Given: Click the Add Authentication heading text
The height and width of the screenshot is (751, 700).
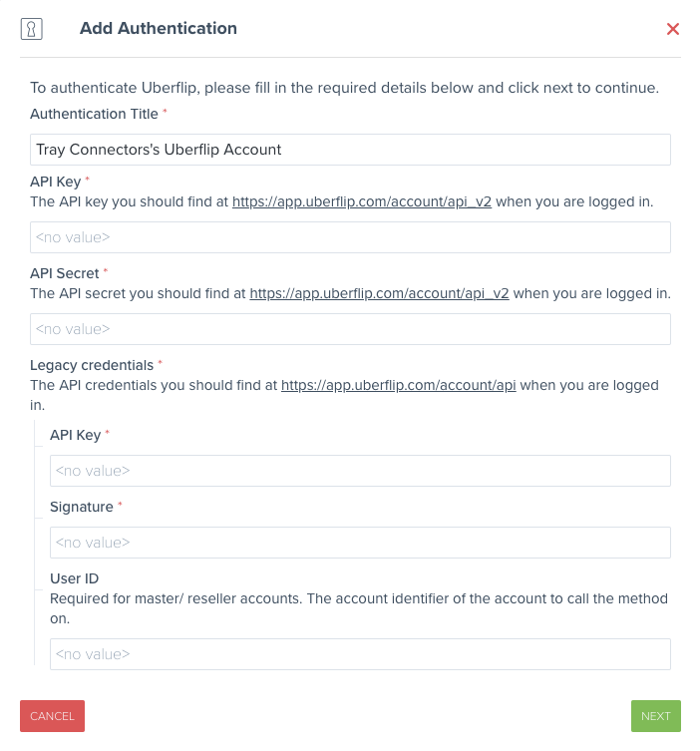Looking at the screenshot, I should (x=159, y=28).
